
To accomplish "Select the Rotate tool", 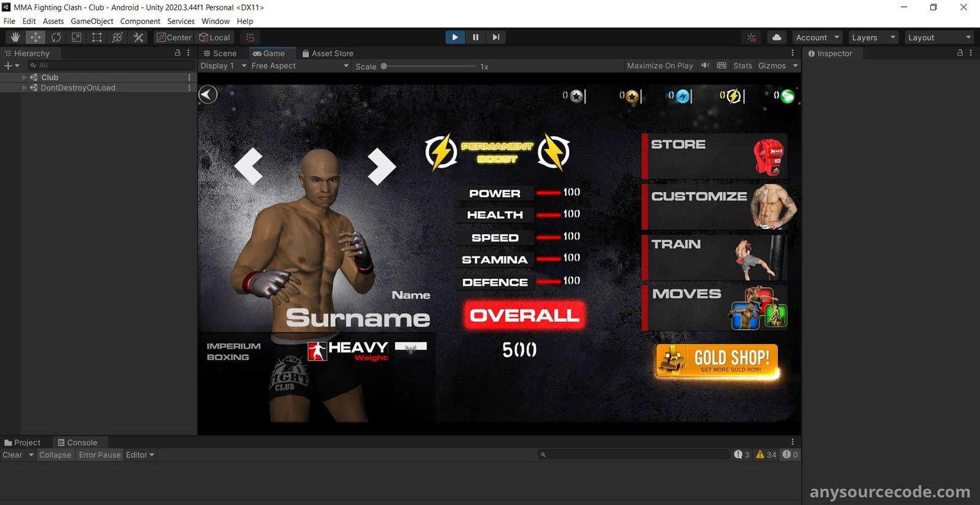I will click(56, 37).
